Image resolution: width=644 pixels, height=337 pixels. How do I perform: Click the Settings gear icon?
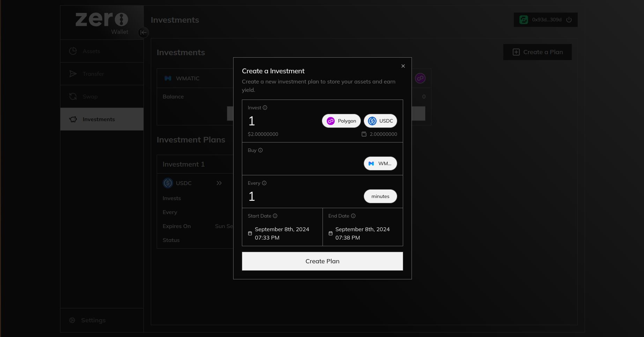tap(72, 320)
